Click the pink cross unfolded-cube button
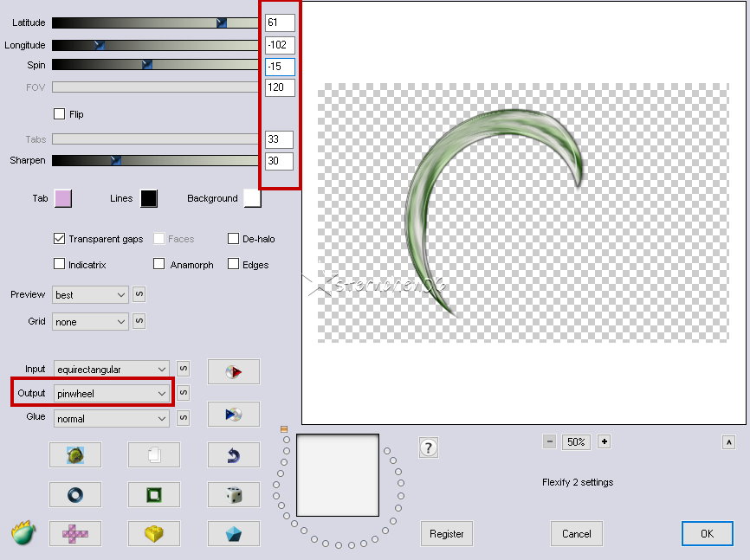 (74, 534)
